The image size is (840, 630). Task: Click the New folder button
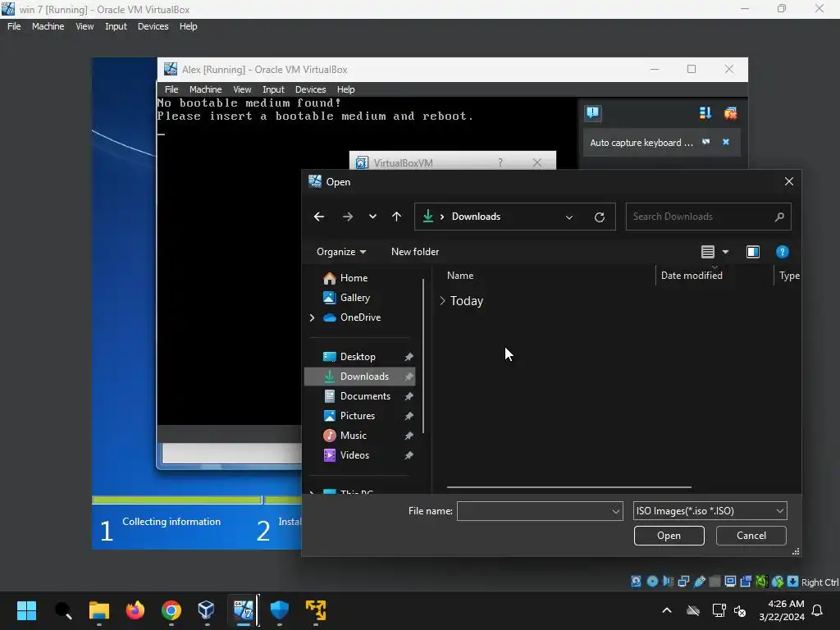point(414,252)
